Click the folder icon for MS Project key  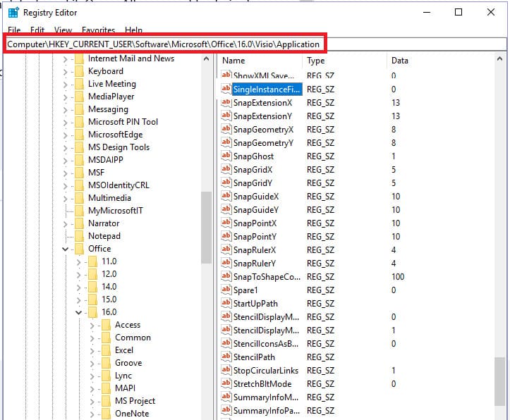(106, 400)
